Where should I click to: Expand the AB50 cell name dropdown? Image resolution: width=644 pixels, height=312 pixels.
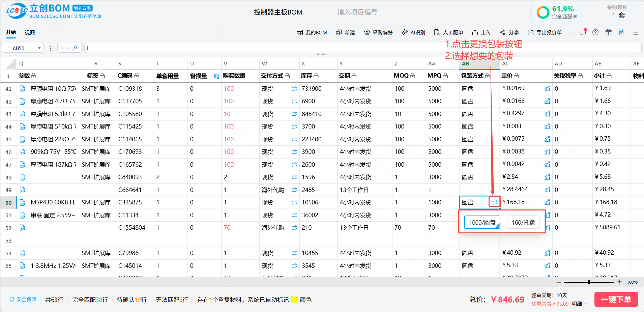(x=39, y=48)
